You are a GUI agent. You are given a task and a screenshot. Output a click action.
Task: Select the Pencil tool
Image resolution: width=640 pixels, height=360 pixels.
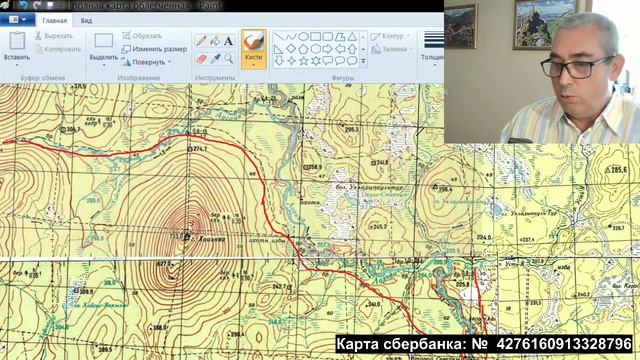[201, 40]
